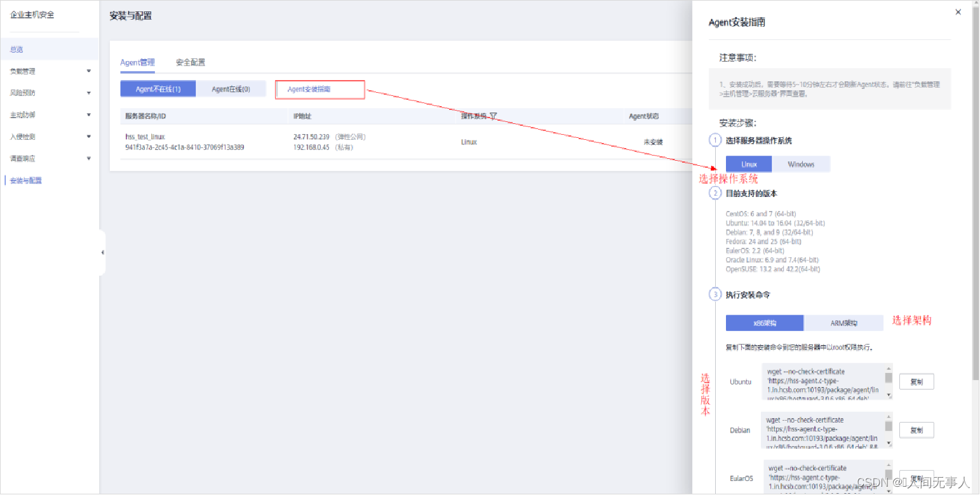
Task: Close the Agent安装指南 panel
Action: point(958,12)
